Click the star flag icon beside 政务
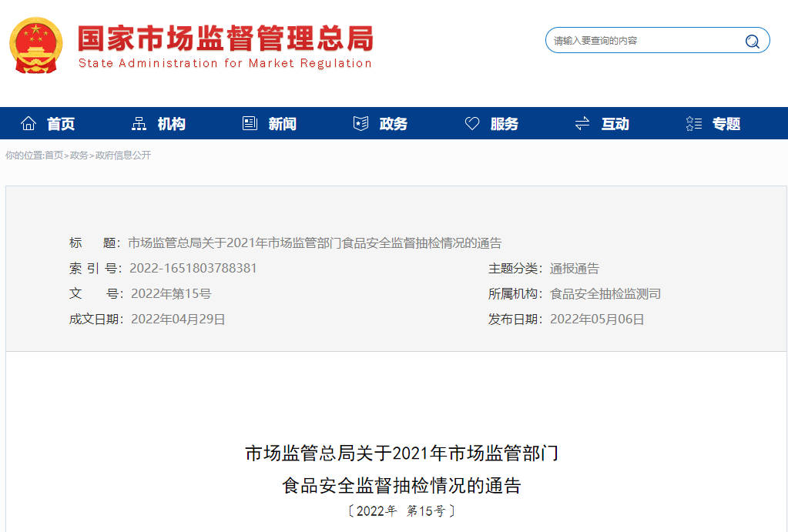This screenshot has width=788, height=532. (360, 124)
